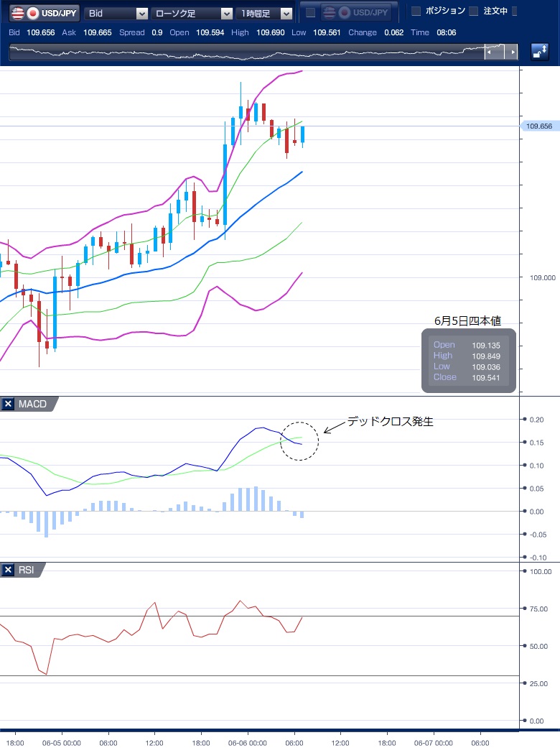Image resolution: width=560 pixels, height=753 pixels.
Task: Select the MACD panel tab label
Action: (x=32, y=405)
